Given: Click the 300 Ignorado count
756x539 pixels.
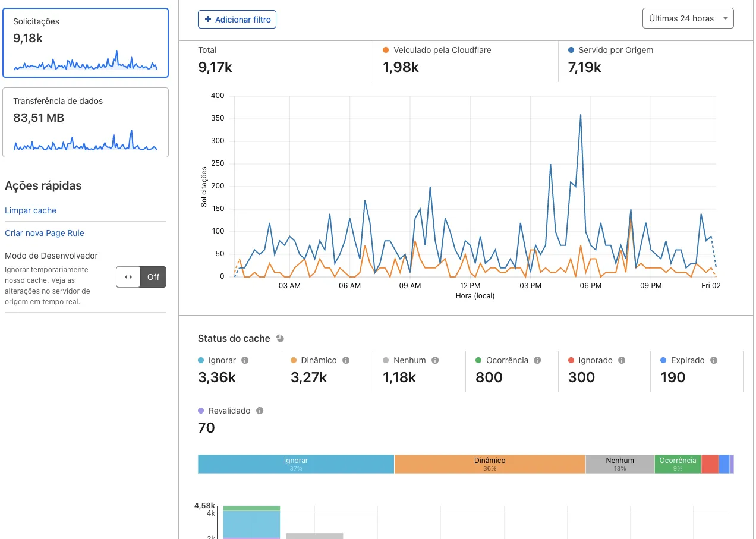Looking at the screenshot, I should (581, 377).
